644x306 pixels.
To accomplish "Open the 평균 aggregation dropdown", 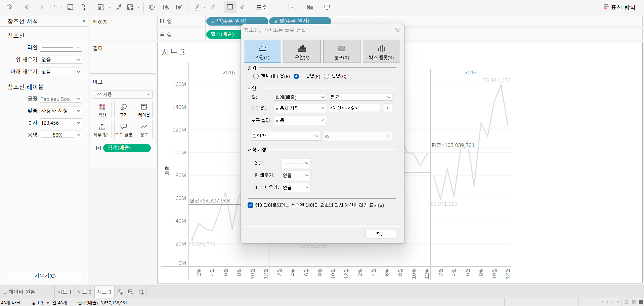I will click(x=361, y=97).
